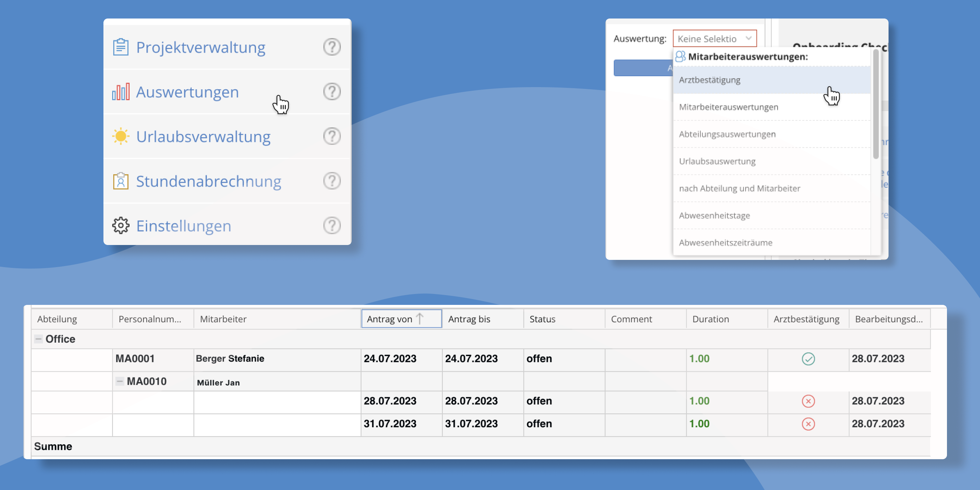Open help question mark beside Urlaubsverwaltung
The width and height of the screenshot is (980, 490).
[332, 136]
